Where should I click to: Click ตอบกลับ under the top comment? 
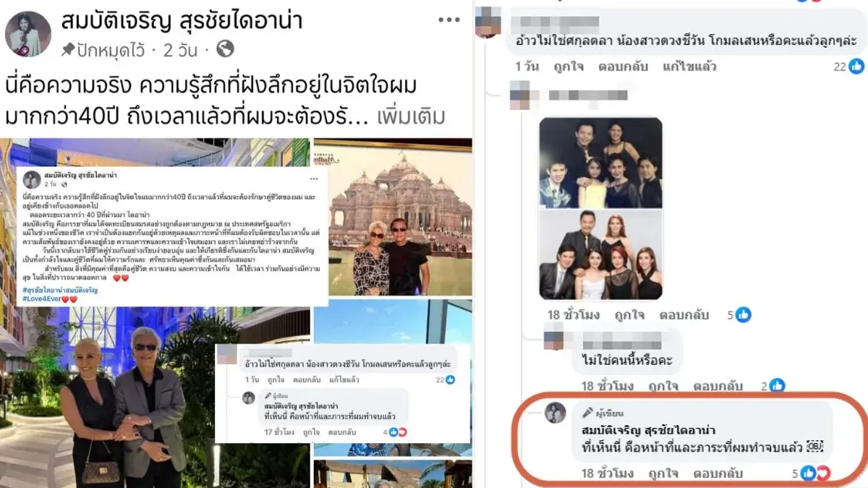tap(623, 67)
